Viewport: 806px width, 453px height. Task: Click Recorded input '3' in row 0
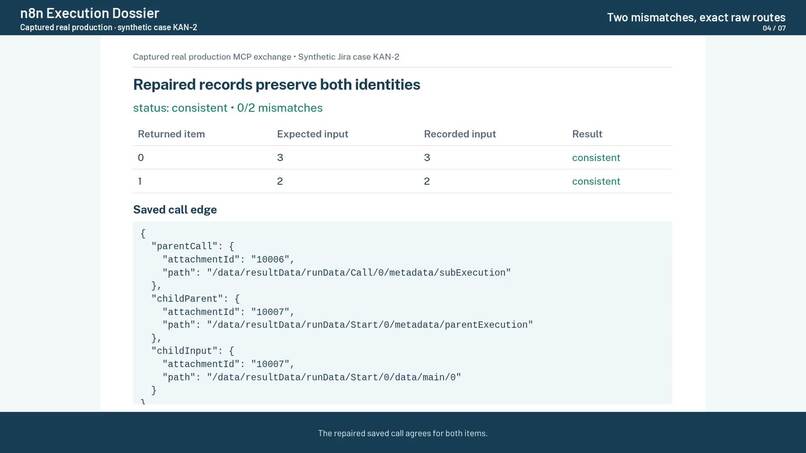tap(427, 157)
